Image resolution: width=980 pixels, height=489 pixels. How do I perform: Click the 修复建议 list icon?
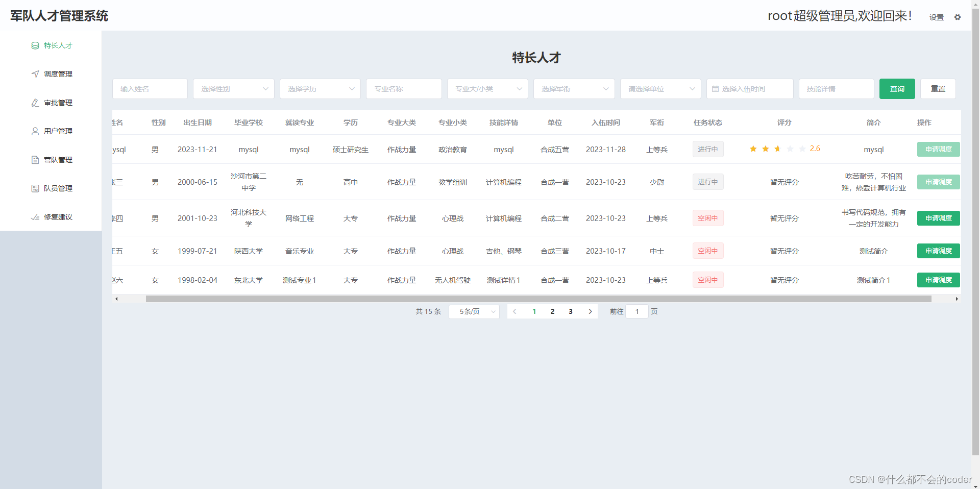click(x=35, y=217)
